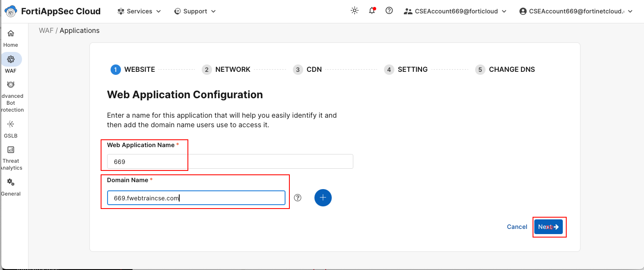Open Advanced Bot Protection sidebar icon
The width and height of the screenshot is (644, 270).
[x=11, y=84]
